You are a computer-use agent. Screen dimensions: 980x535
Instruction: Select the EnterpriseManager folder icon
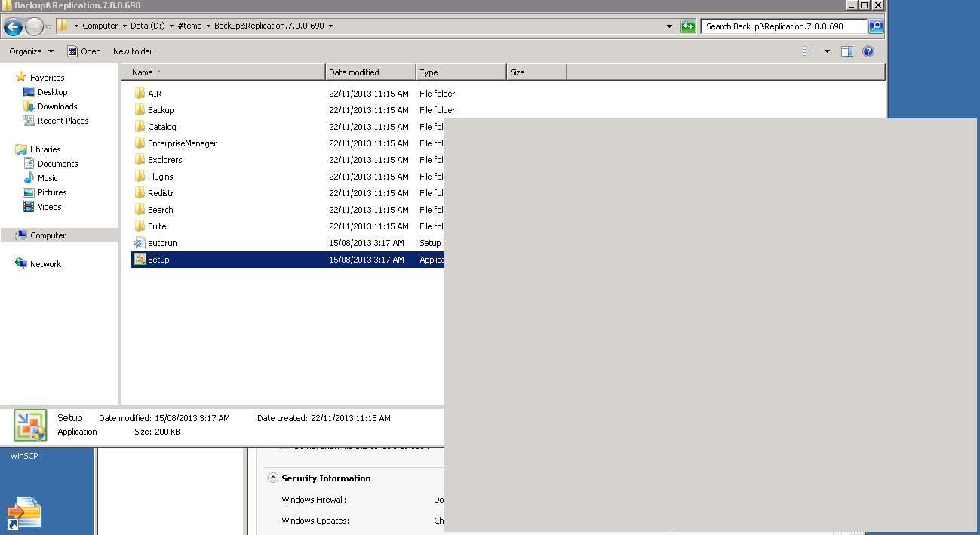coord(140,143)
